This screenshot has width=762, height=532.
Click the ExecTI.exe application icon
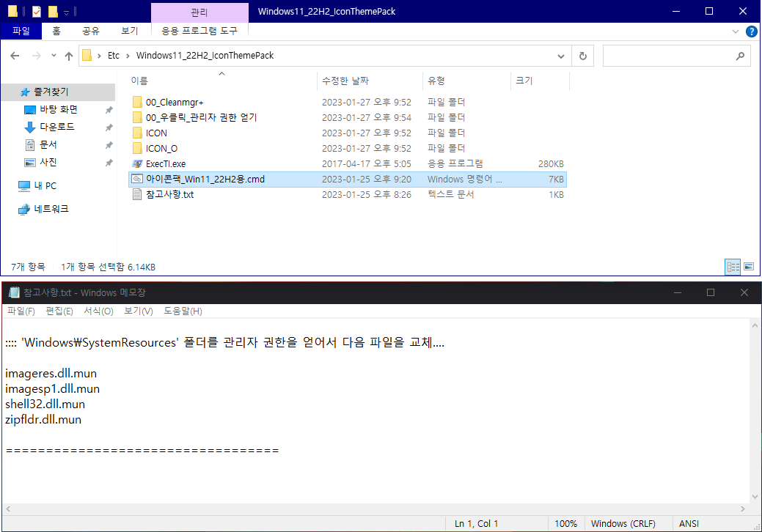click(x=138, y=164)
